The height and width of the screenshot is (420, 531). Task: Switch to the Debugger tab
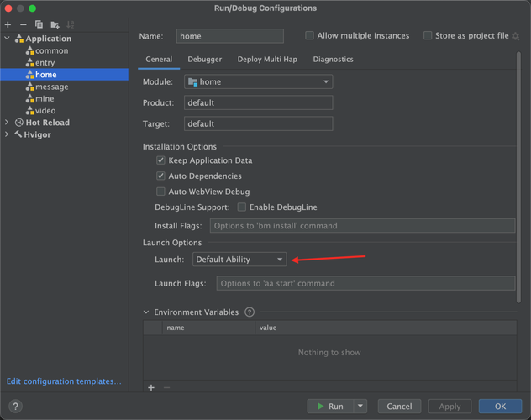coord(205,60)
